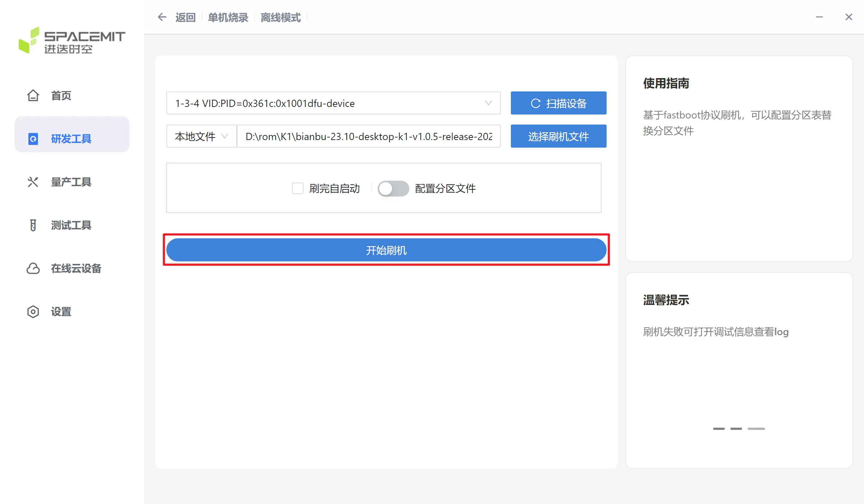The width and height of the screenshot is (864, 504).
Task: Click the gear icon beside 设置
Action: [33, 311]
